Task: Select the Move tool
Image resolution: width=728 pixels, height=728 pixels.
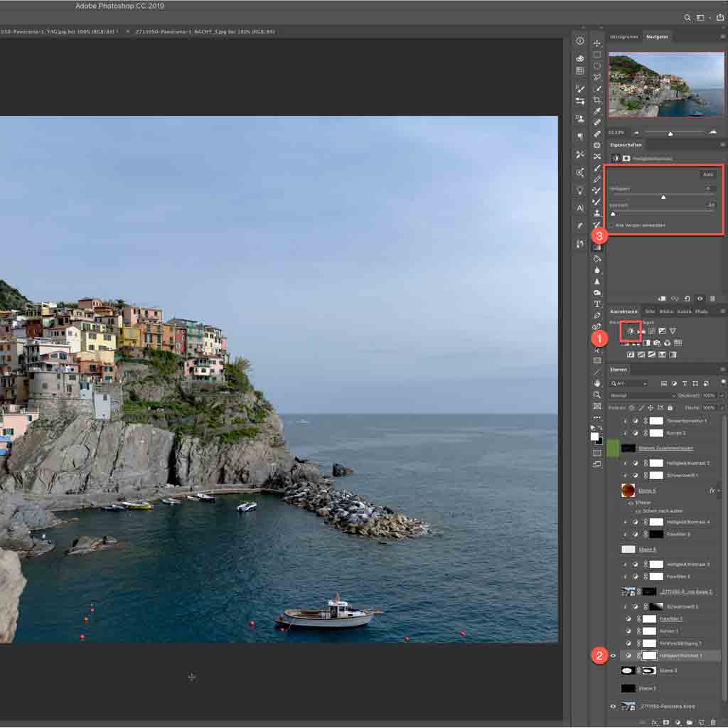Action: 597,43
